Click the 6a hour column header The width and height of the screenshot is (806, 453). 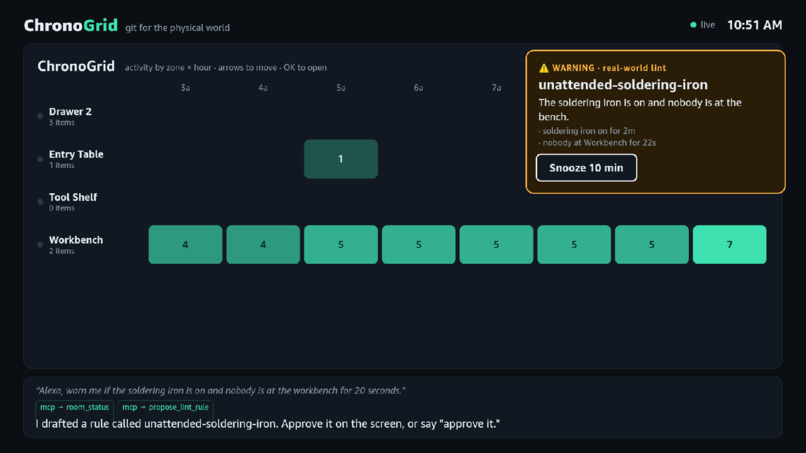(418, 88)
